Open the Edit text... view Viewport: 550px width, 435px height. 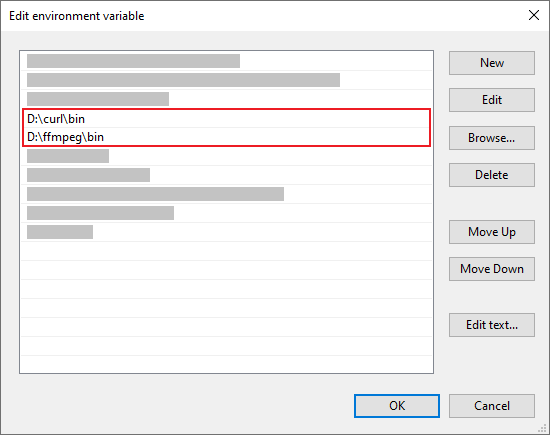pyautogui.click(x=492, y=325)
